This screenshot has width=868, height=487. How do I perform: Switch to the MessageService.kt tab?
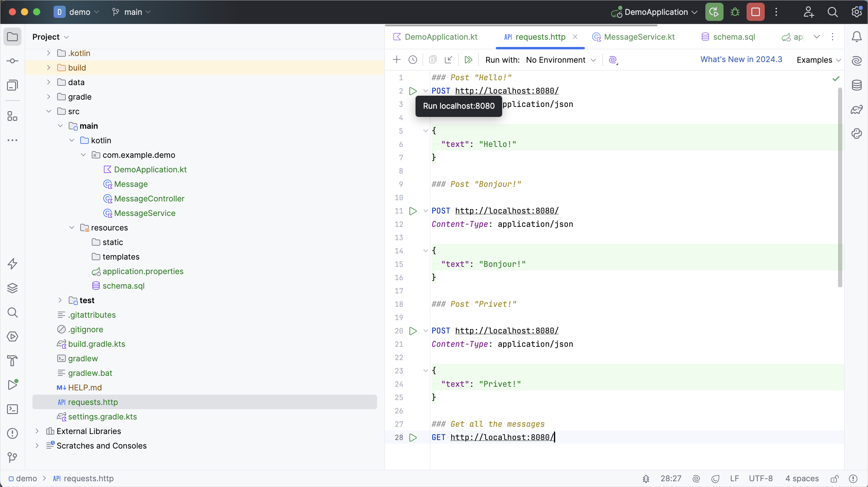click(639, 37)
